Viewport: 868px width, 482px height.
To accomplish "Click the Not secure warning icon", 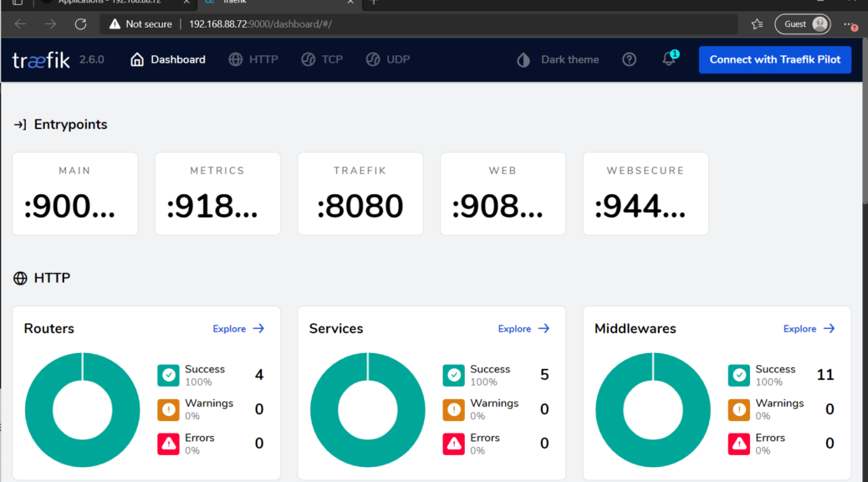I will 115,23.
